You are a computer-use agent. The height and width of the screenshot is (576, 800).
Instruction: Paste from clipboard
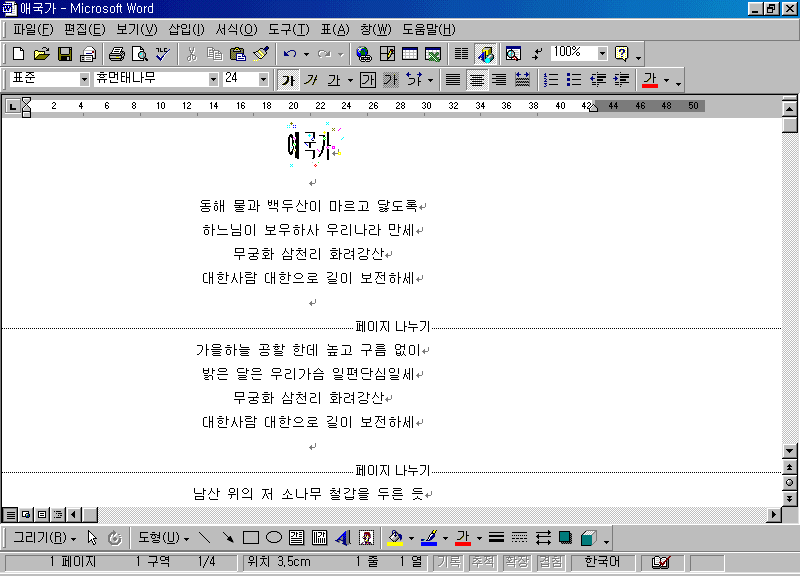pos(238,54)
